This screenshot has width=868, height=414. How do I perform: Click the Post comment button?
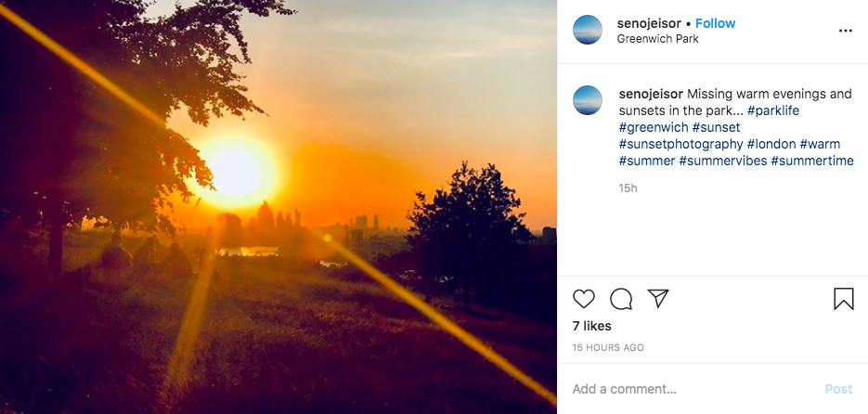click(838, 389)
